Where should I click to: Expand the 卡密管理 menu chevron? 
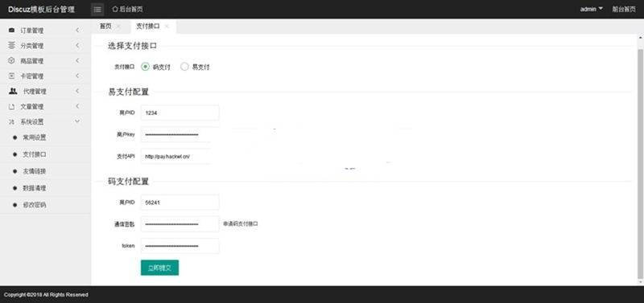[77, 76]
